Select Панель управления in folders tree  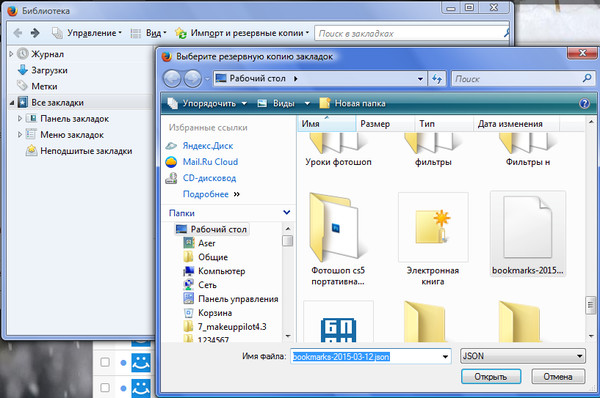(x=238, y=299)
